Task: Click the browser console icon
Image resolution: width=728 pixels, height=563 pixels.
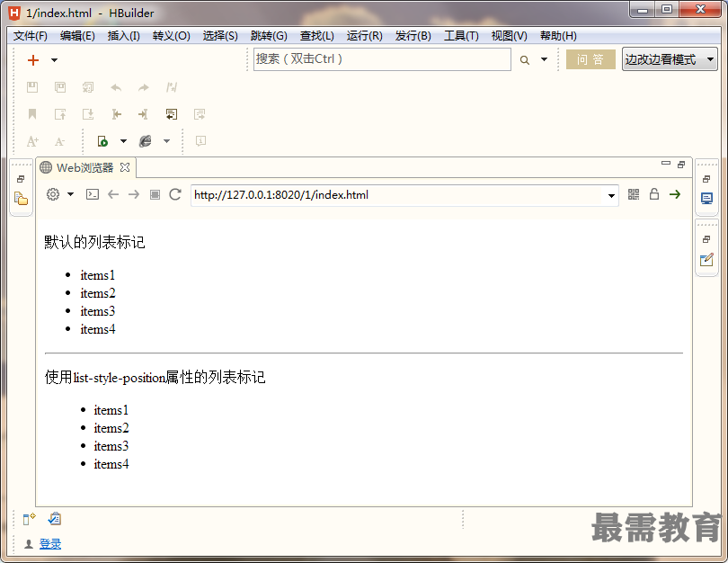Action: point(93,194)
